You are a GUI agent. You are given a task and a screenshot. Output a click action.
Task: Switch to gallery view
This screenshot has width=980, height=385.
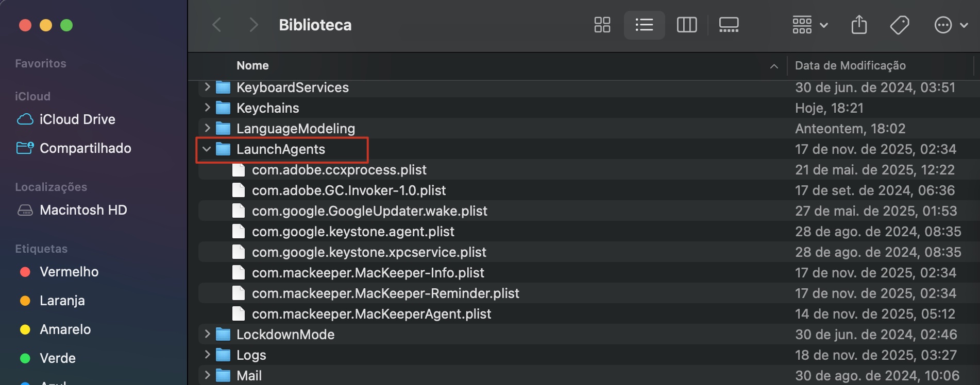pyautogui.click(x=729, y=25)
